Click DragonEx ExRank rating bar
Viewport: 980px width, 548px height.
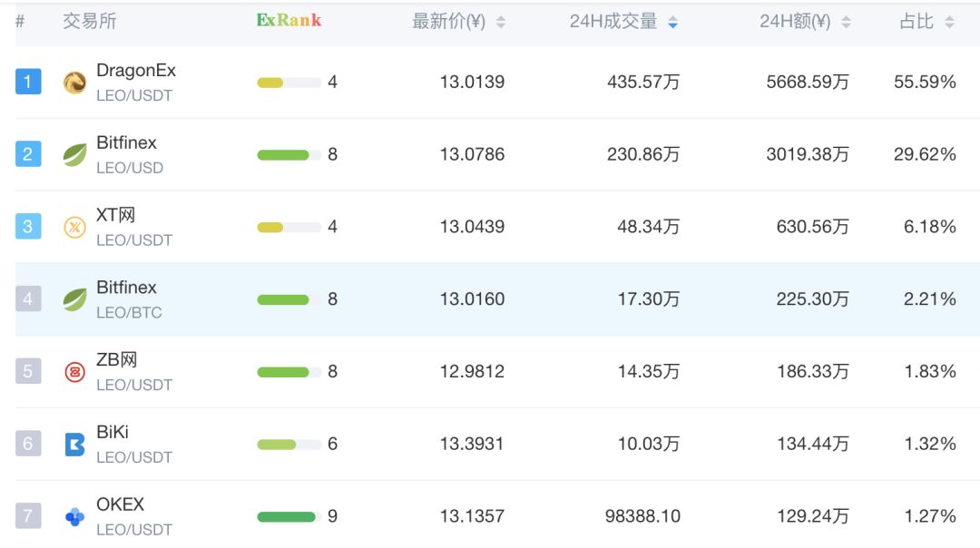click(289, 83)
